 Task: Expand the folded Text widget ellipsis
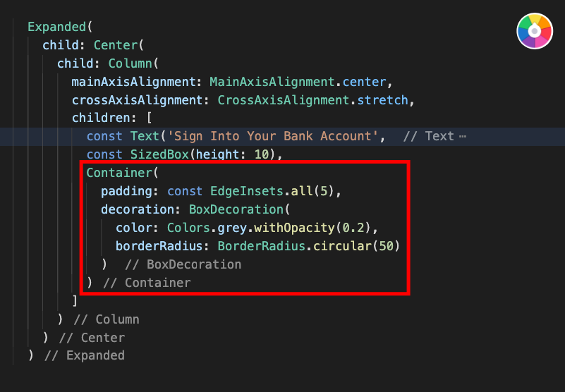(x=463, y=137)
